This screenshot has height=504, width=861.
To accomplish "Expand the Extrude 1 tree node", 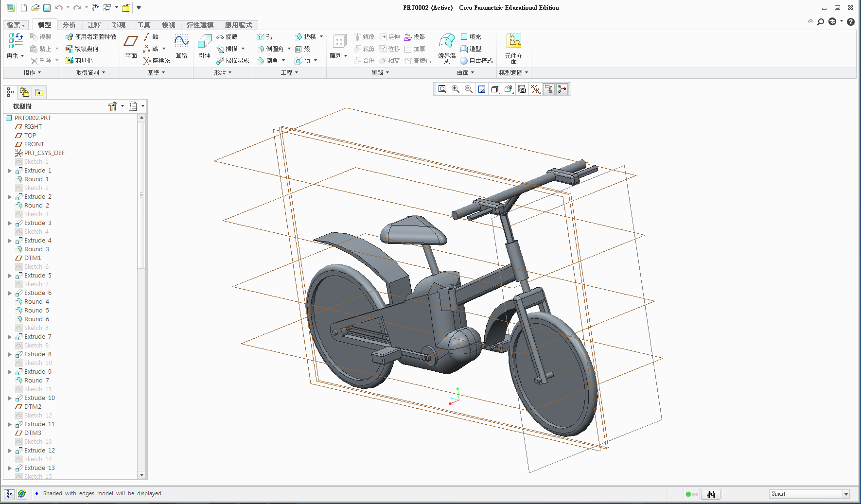I will click(x=10, y=171).
